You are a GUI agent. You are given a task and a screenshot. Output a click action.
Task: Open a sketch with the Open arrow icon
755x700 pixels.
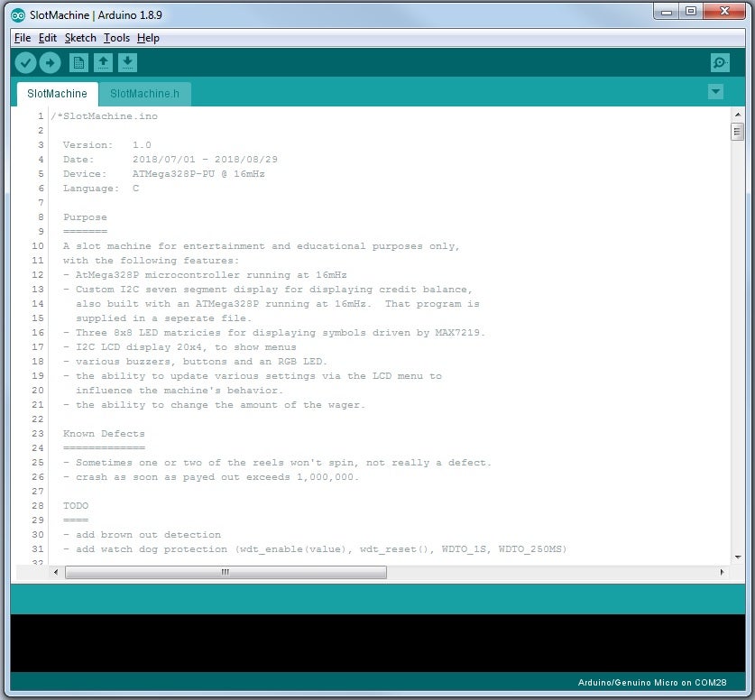tap(103, 62)
